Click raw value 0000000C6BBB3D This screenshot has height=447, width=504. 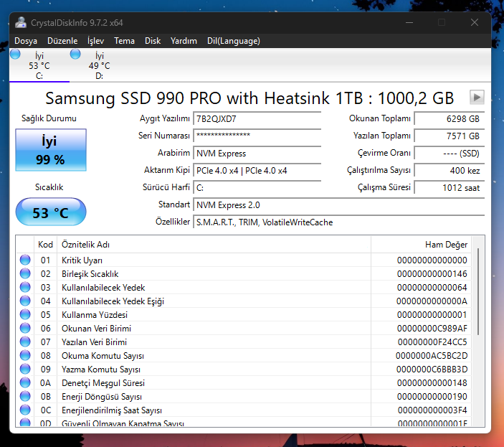pos(432,370)
